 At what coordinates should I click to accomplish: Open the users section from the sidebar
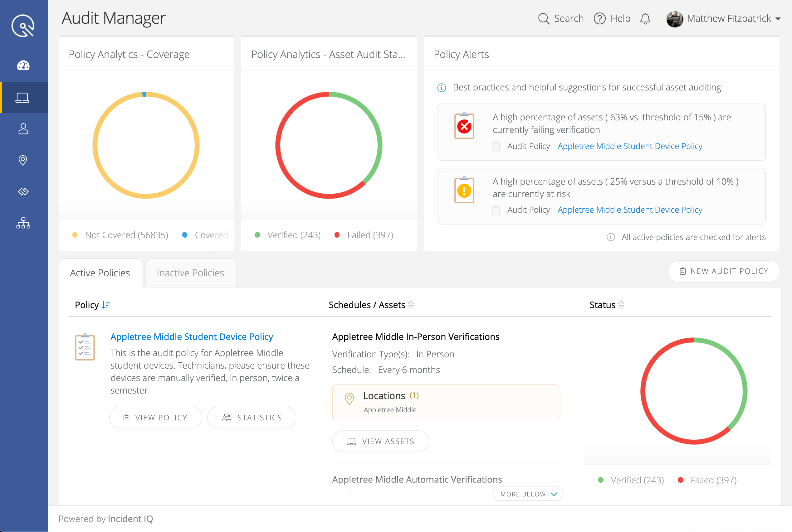pos(23,128)
